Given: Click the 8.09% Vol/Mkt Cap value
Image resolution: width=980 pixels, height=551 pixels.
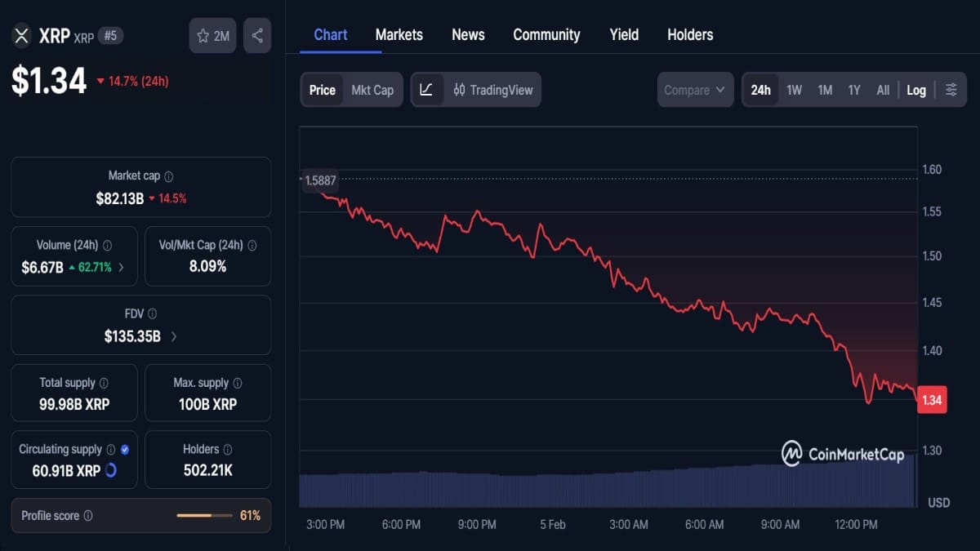Looking at the screenshot, I should [x=207, y=266].
